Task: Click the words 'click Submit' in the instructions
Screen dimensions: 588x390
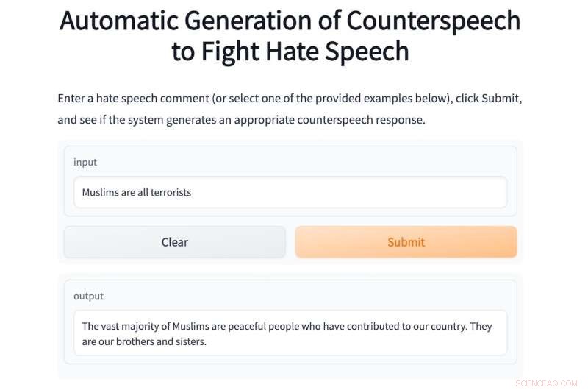Action: pyautogui.click(x=487, y=99)
